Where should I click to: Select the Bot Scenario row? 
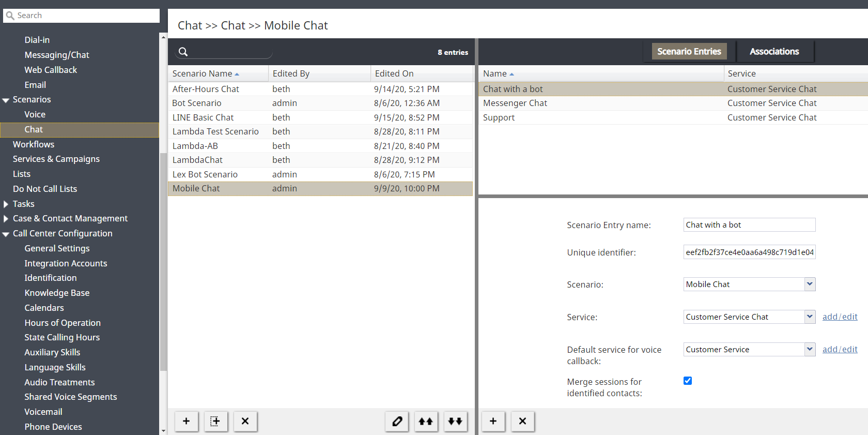point(320,103)
